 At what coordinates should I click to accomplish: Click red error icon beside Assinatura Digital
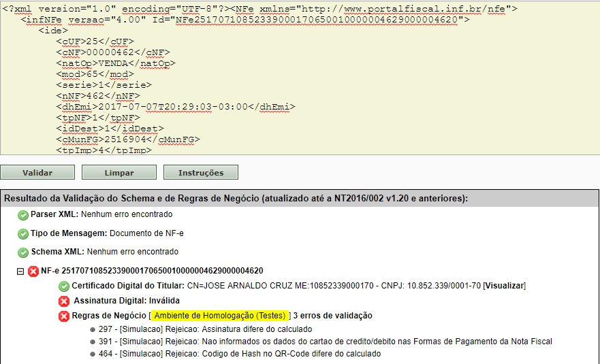[64, 301]
